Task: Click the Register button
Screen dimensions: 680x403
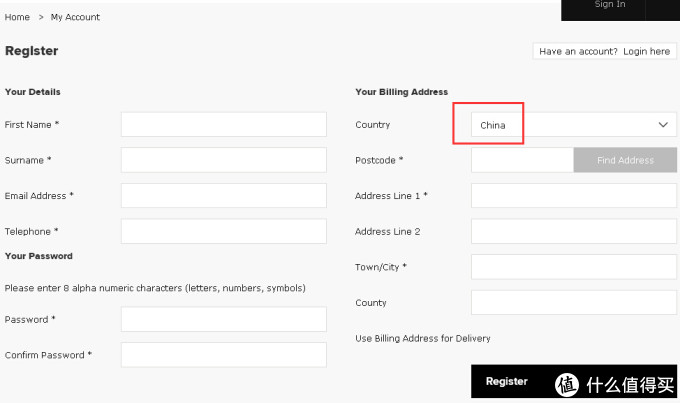Action: click(x=574, y=381)
